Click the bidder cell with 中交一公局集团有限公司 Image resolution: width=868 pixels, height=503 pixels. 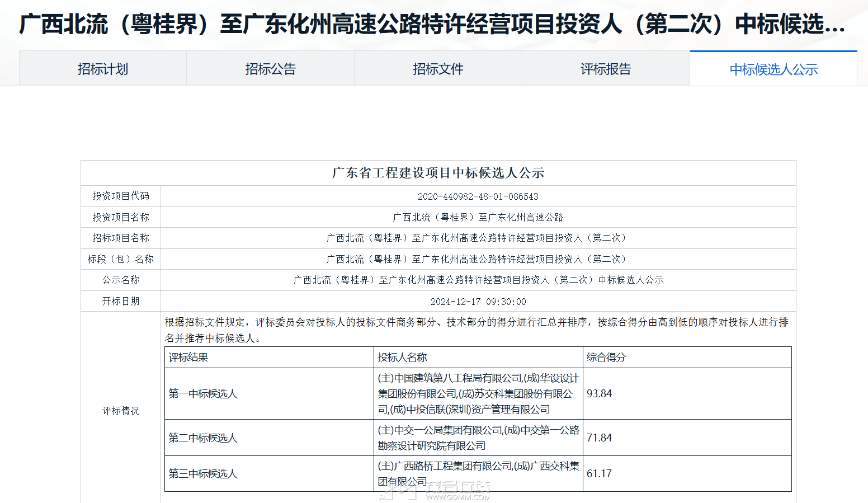click(478, 438)
